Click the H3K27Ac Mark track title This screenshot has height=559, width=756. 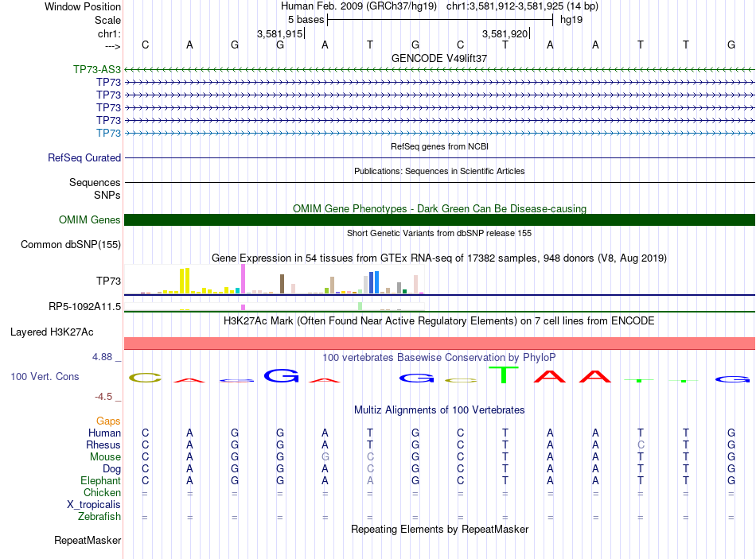coord(439,321)
